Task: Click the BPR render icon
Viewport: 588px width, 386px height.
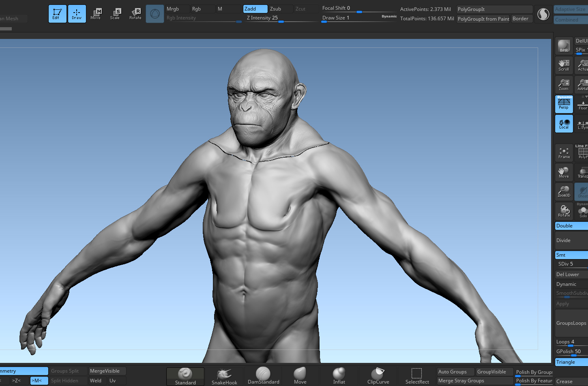Action: point(564,46)
